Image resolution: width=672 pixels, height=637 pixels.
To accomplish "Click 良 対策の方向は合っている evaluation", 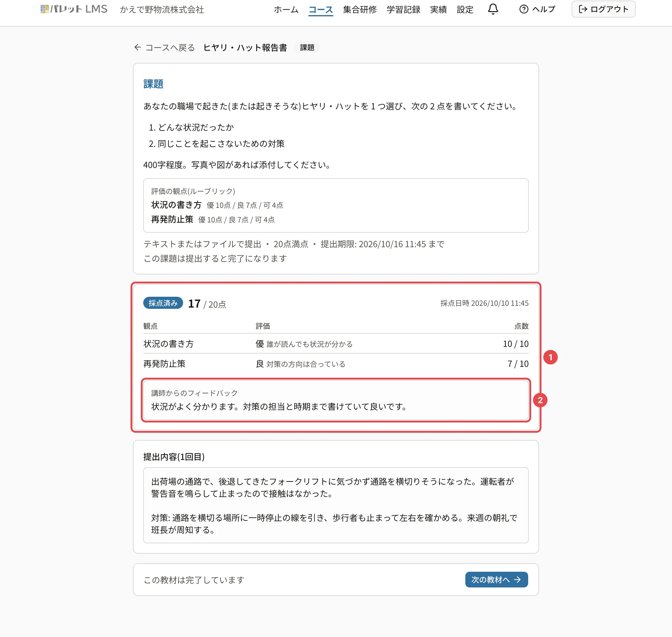I will 301,364.
